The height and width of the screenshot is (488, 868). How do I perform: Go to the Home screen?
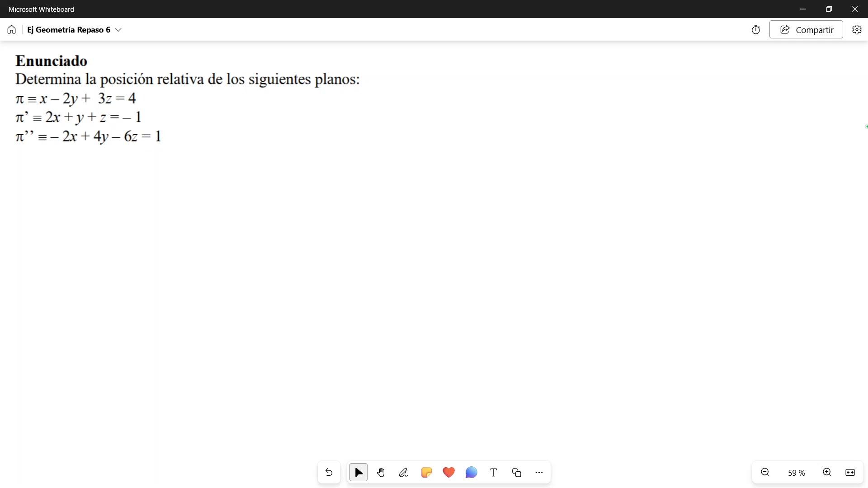tap(12, 30)
